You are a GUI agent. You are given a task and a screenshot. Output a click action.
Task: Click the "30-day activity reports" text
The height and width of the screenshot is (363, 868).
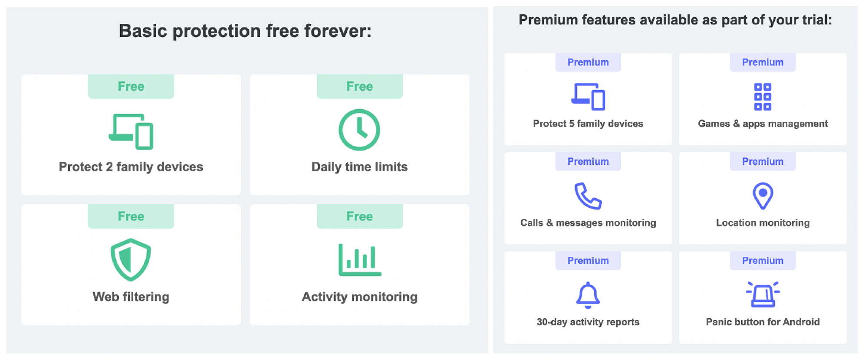click(x=588, y=322)
